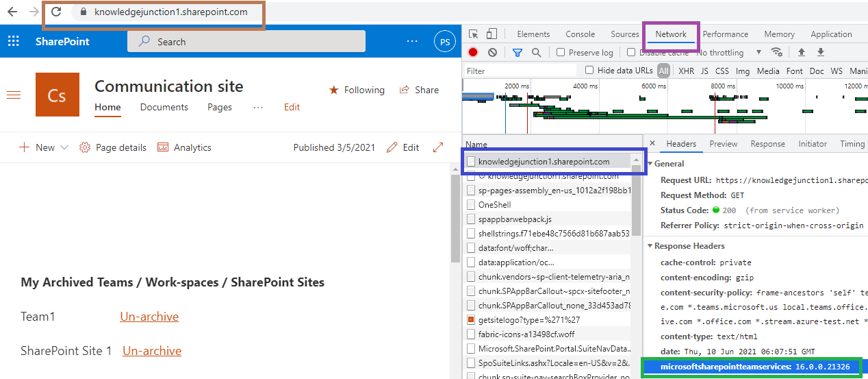Filter requests by JS

click(x=704, y=71)
